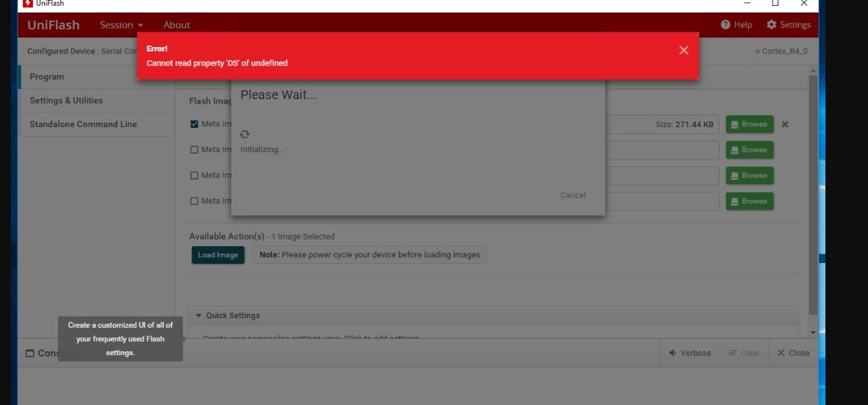Open Help from the top bar
Screen dimensions: 868x405
[x=737, y=25]
